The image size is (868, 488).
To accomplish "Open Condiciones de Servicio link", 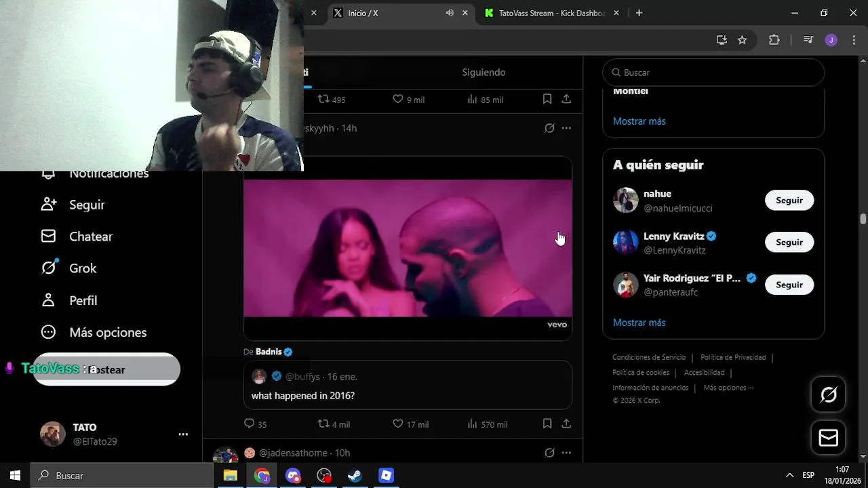I will point(649,357).
